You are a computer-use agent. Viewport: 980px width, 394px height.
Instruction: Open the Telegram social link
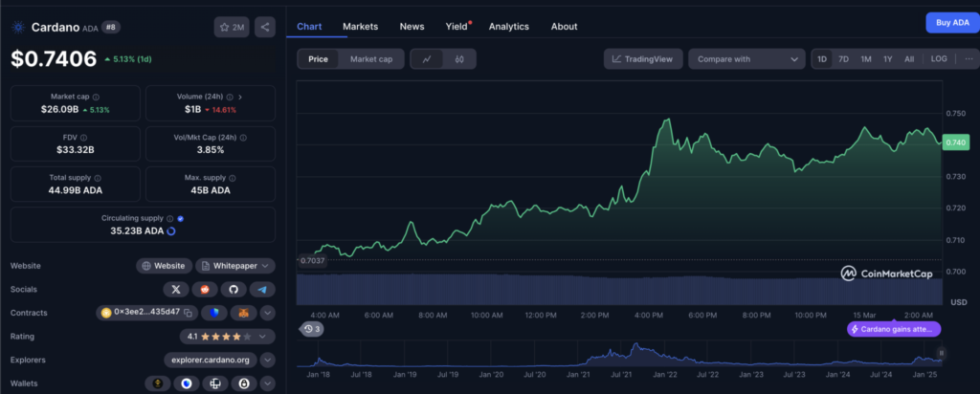coord(261,289)
